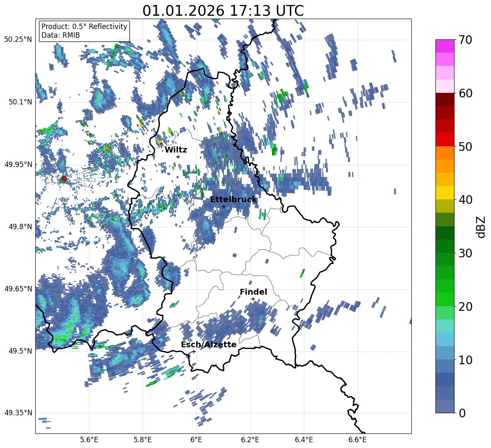This screenshot has width=491, height=448.
Task: Click the Esch/Alzette city label
Action: click(209, 344)
